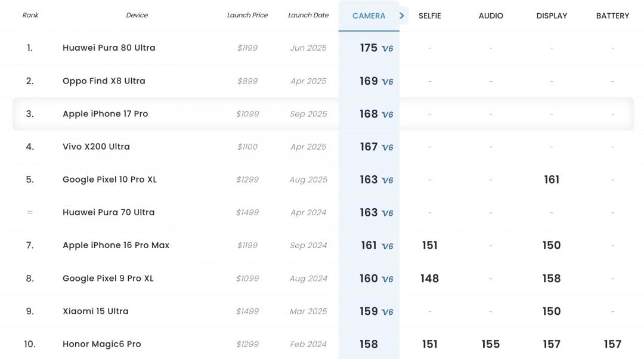
Task: Open Apple iPhone 17 Pro device page
Action: 105,114
